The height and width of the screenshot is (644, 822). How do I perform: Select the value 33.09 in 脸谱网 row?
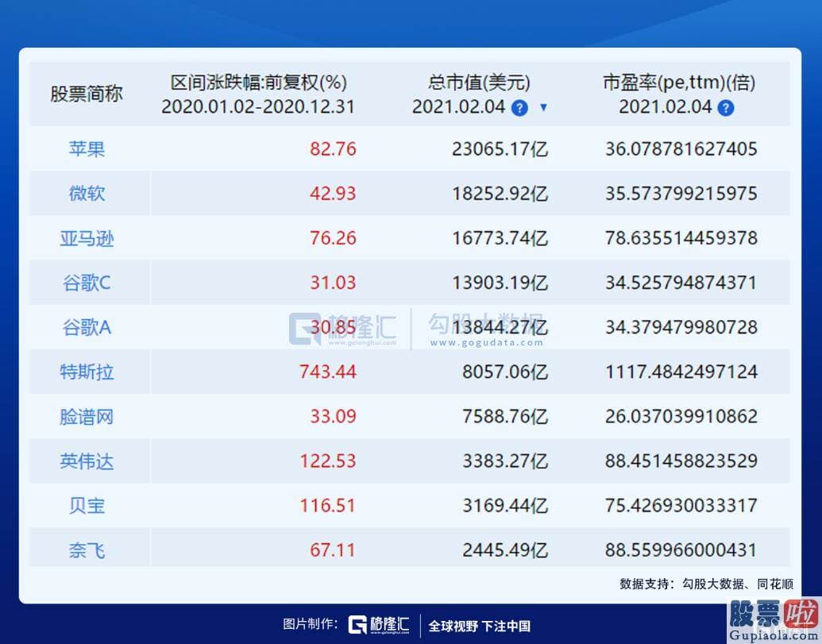[333, 416]
